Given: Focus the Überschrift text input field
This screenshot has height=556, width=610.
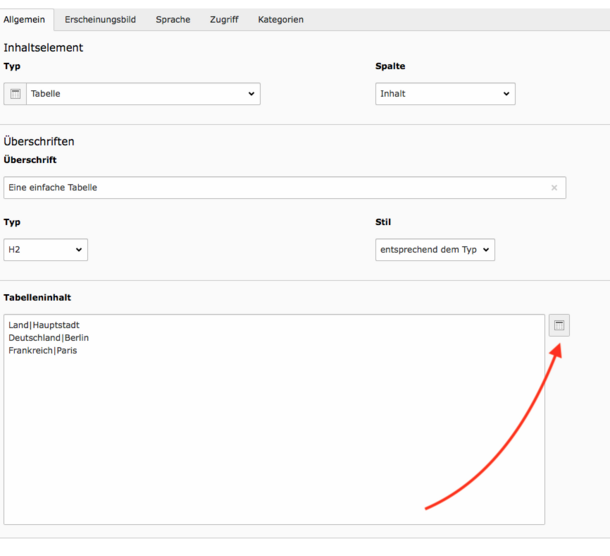Looking at the screenshot, I should click(285, 188).
